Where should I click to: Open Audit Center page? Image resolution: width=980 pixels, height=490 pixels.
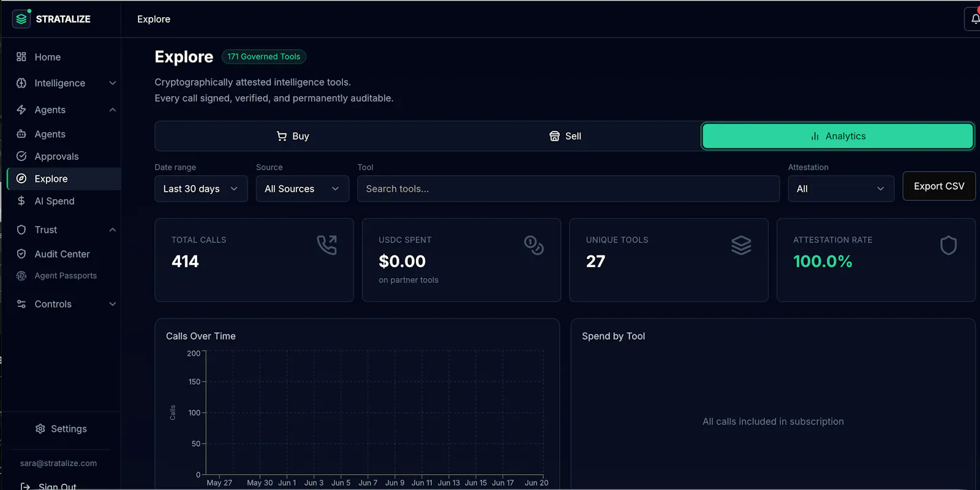pyautogui.click(x=61, y=254)
